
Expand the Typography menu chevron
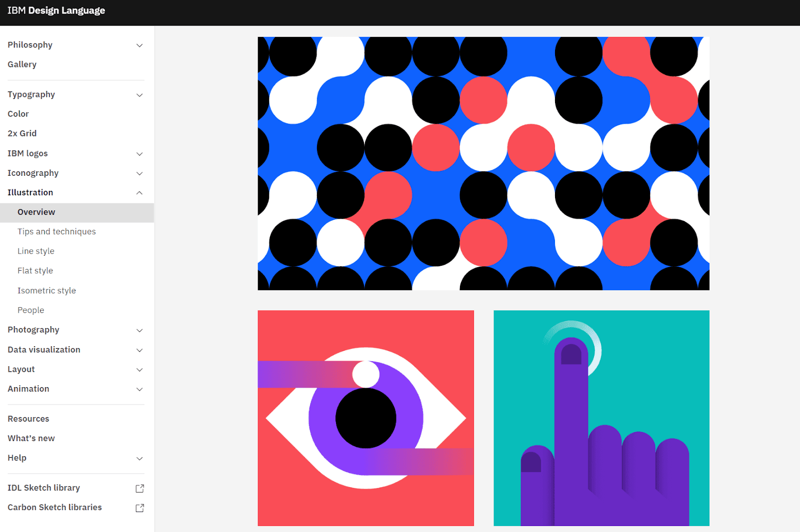pos(139,95)
